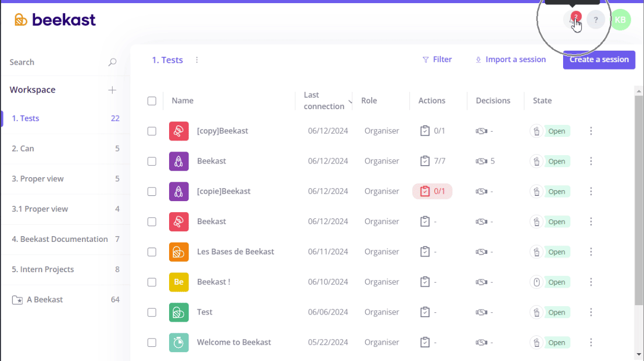Select the checkbox of the Beekast 7/7 row

tap(152, 161)
